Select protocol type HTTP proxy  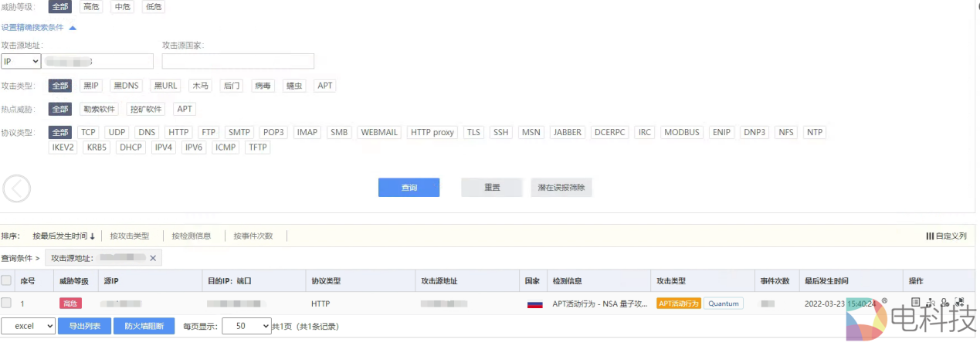tap(432, 132)
